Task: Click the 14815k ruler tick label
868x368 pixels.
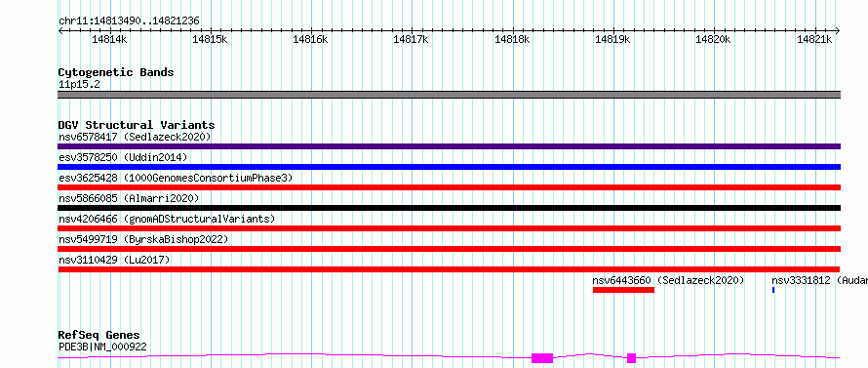Action: click(210, 39)
